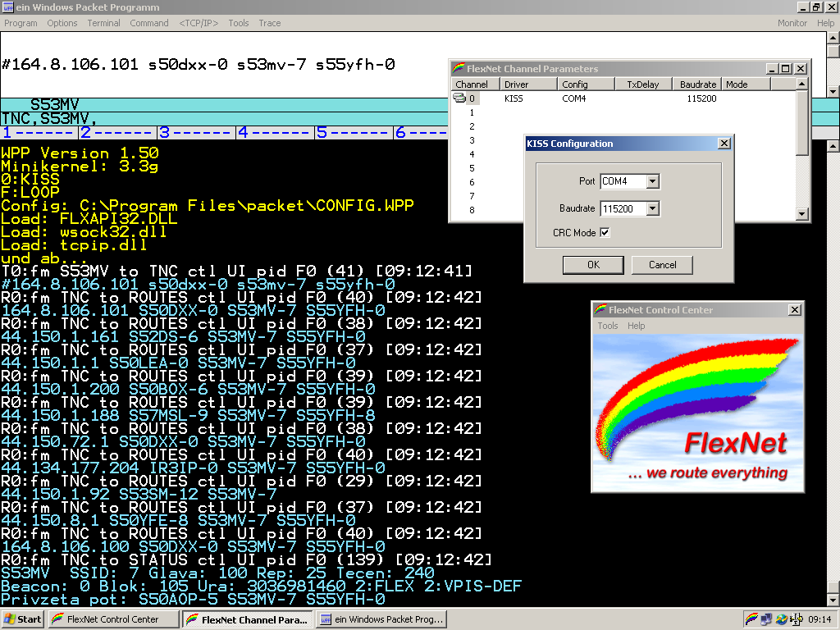Click COM4 config cell in channel 0
Viewport: 840px width, 630px height.
coord(573,98)
